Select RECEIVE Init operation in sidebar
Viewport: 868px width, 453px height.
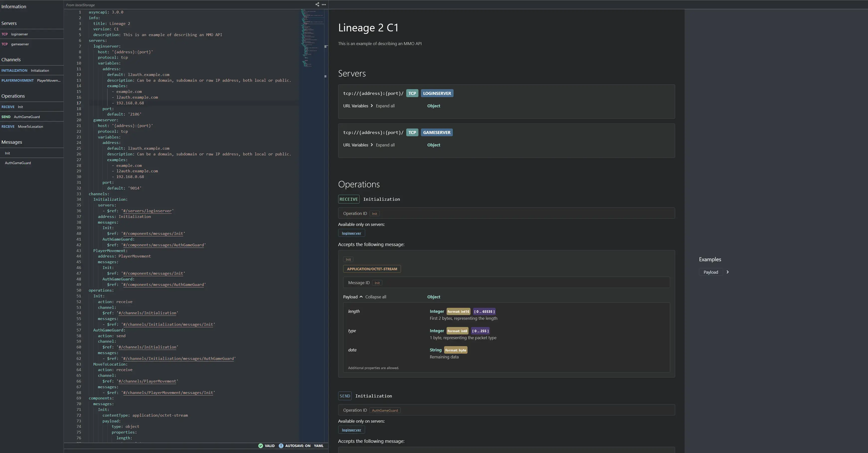(x=32, y=107)
